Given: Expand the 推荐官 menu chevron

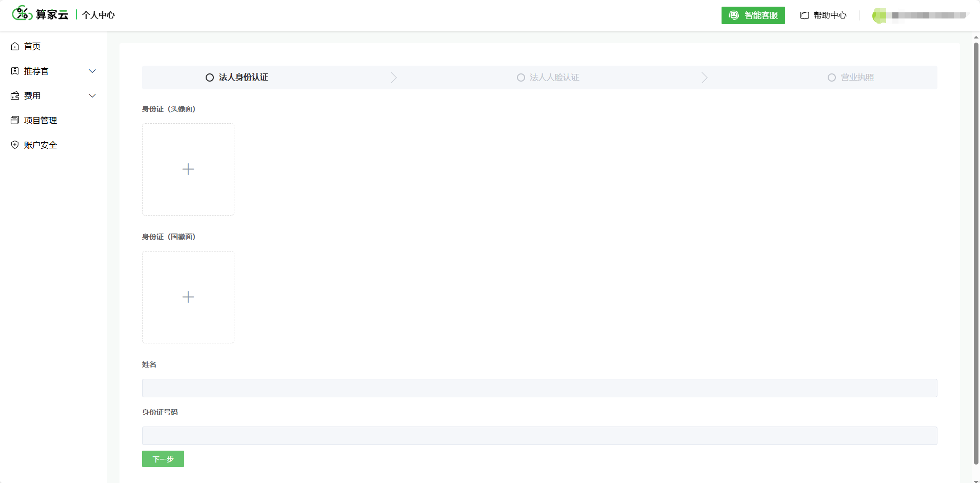Looking at the screenshot, I should coord(92,71).
